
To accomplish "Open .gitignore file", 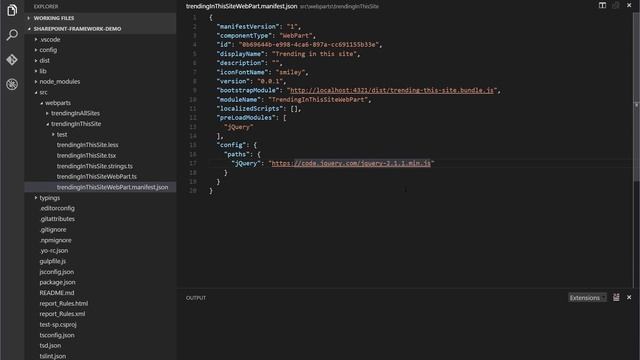I will tap(53, 229).
